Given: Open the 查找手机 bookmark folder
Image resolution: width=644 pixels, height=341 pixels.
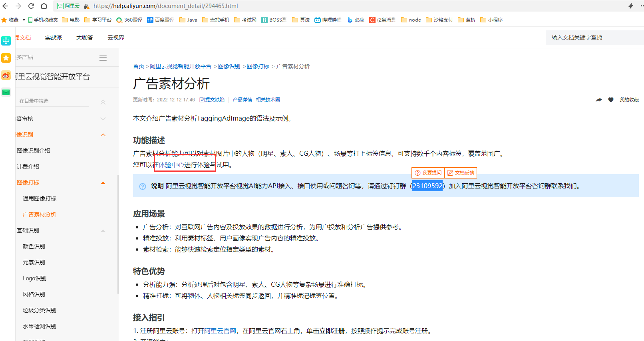Looking at the screenshot, I should coord(216,20).
